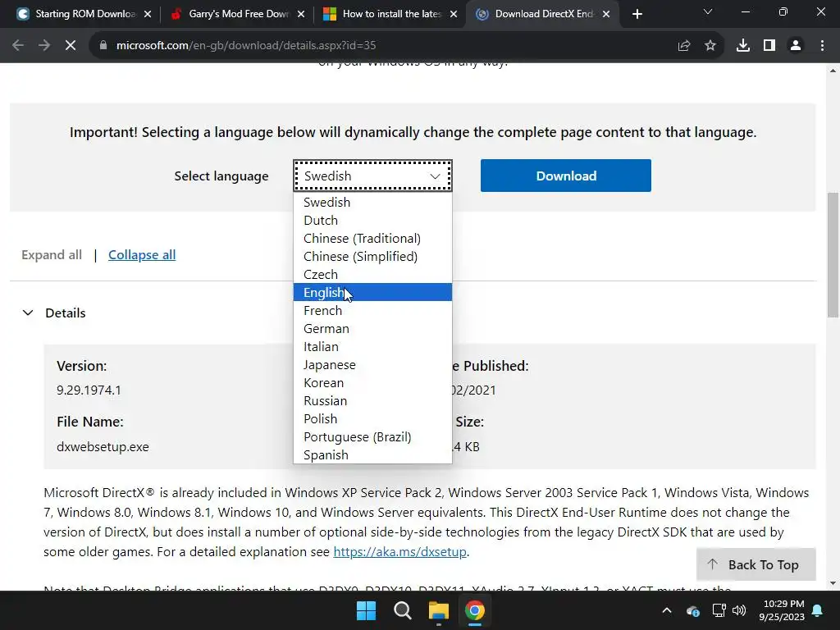Choose French from the language list
840x630 pixels.
pyautogui.click(x=372, y=310)
